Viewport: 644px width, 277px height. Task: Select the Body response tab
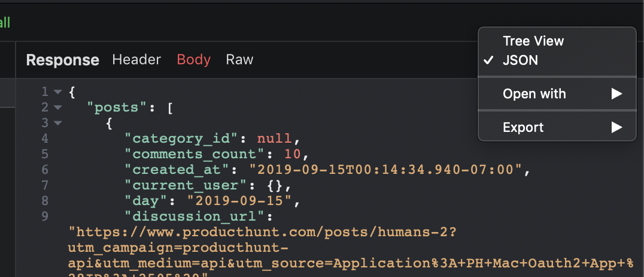pyautogui.click(x=193, y=60)
